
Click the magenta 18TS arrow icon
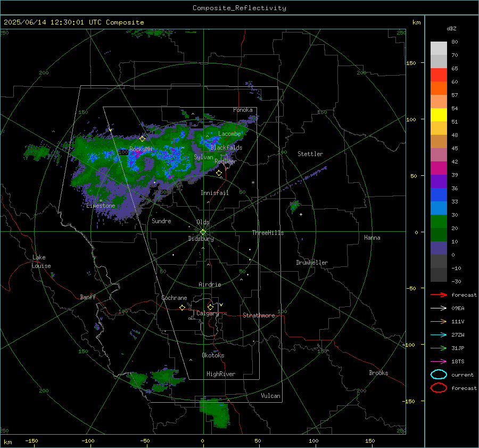click(x=439, y=362)
